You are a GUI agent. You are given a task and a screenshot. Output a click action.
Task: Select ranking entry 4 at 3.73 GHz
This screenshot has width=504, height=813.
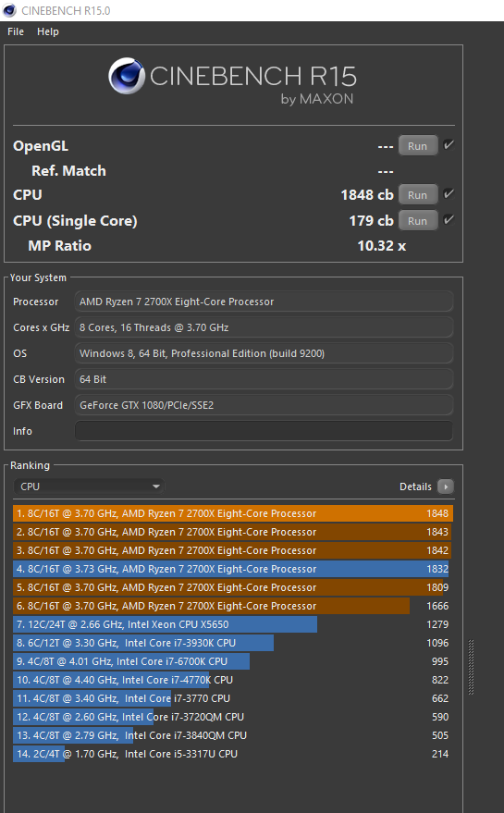click(233, 569)
